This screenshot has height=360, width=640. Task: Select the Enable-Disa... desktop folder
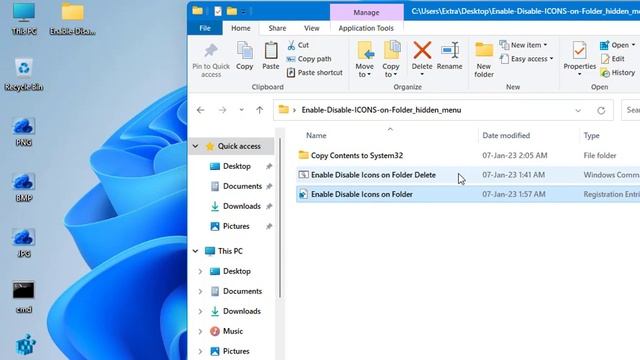tap(73, 18)
